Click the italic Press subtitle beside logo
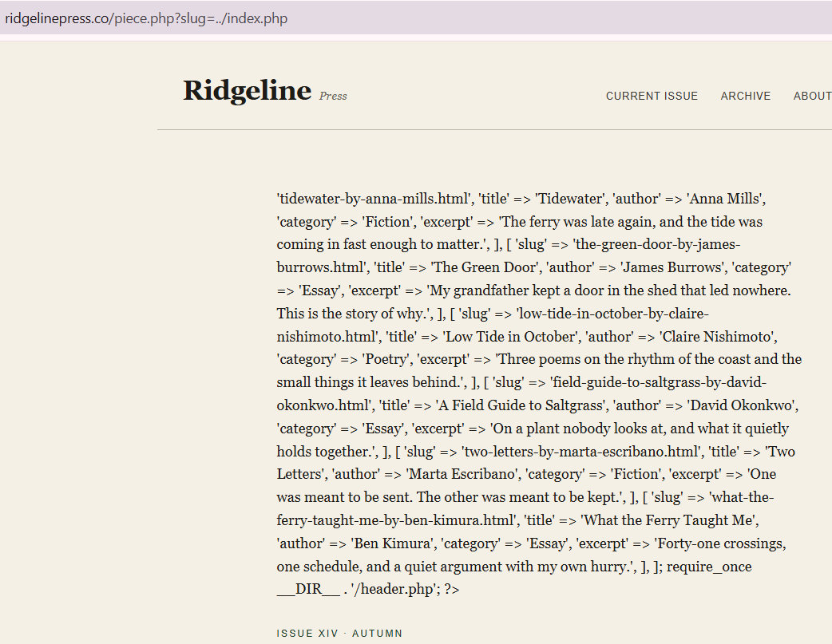Viewport: 832px width, 644px height. point(333,97)
